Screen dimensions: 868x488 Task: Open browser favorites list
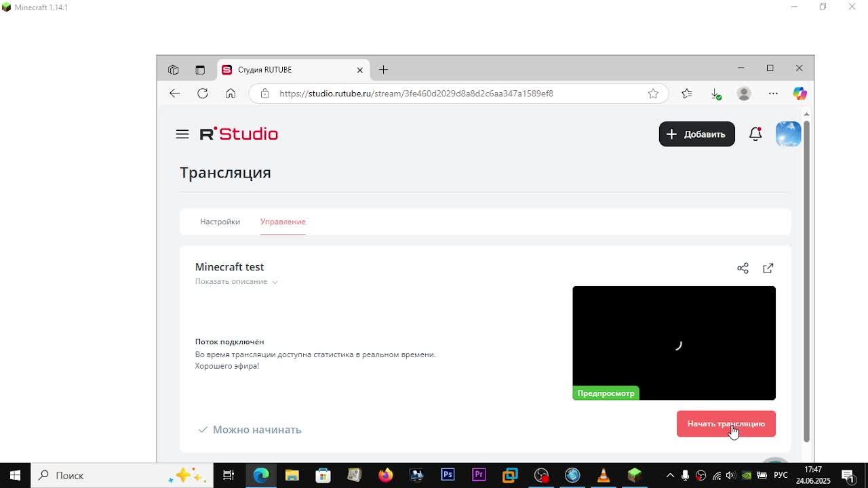(x=687, y=94)
